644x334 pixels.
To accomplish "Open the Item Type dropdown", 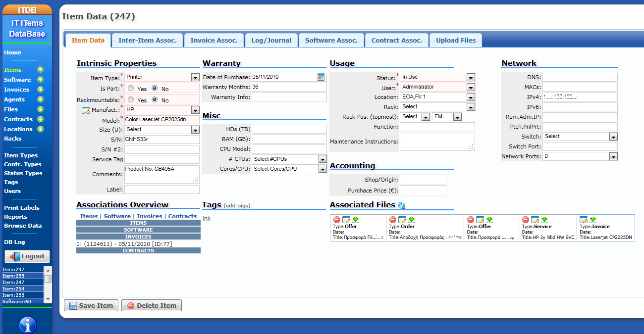I will coord(162,77).
